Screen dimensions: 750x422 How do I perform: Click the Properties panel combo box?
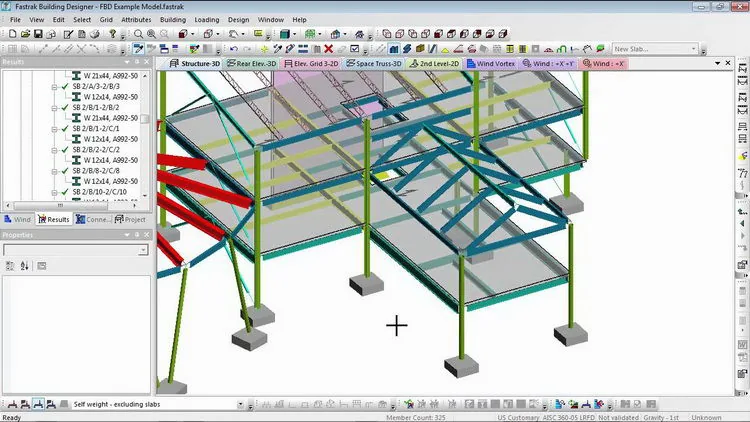pos(76,250)
